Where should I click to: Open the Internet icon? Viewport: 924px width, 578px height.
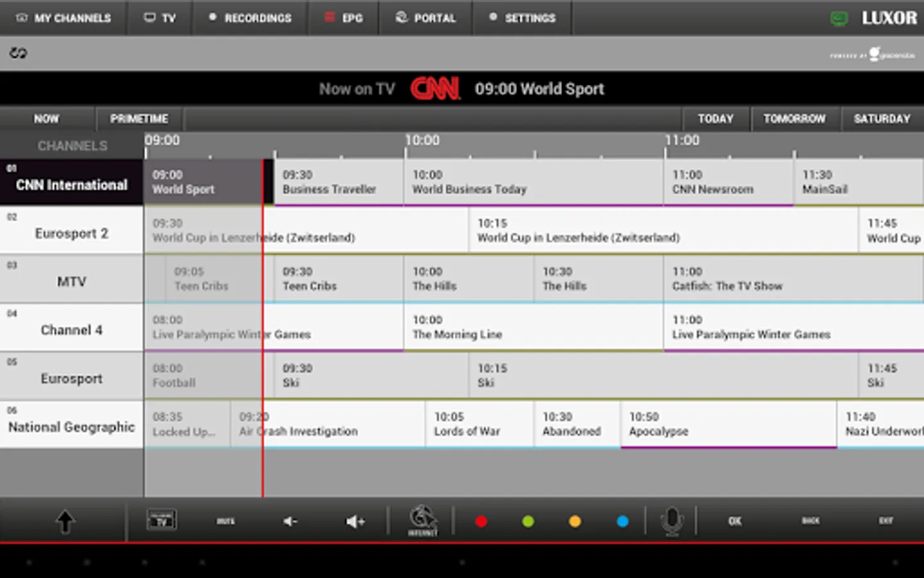(423, 521)
